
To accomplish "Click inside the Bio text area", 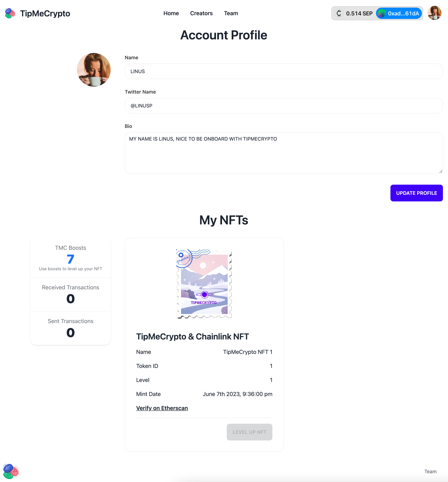I will 284,153.
